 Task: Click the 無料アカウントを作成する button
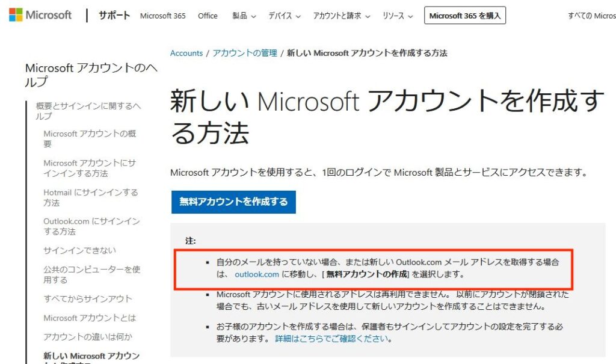(x=233, y=202)
